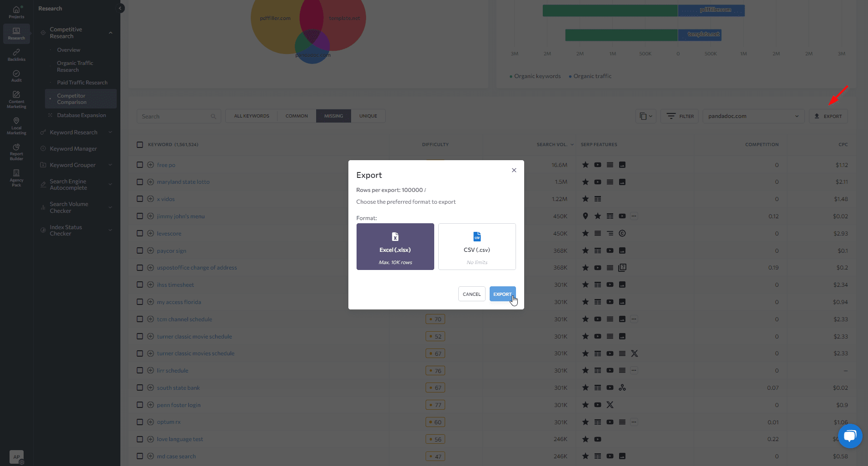Click image SERP icon in 'md case search' row

click(x=622, y=456)
